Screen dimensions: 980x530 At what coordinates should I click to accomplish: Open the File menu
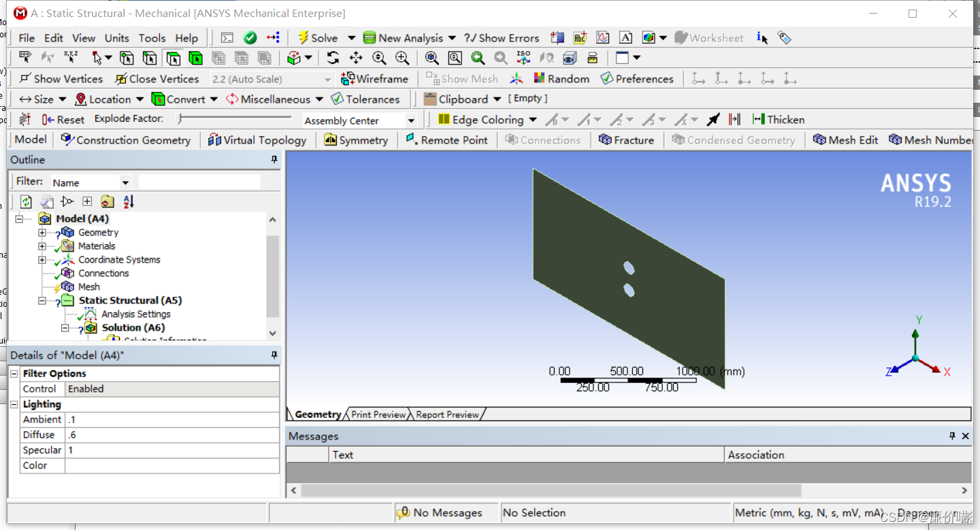pyautogui.click(x=27, y=38)
